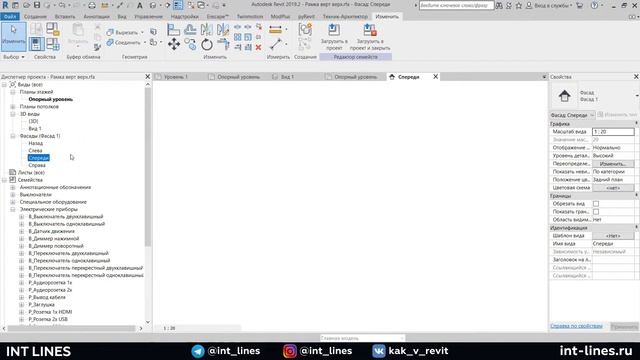Image resolution: width=640 pixels, height=360 pixels.
Task: Click the Cut geometry icon
Action: (110, 32)
